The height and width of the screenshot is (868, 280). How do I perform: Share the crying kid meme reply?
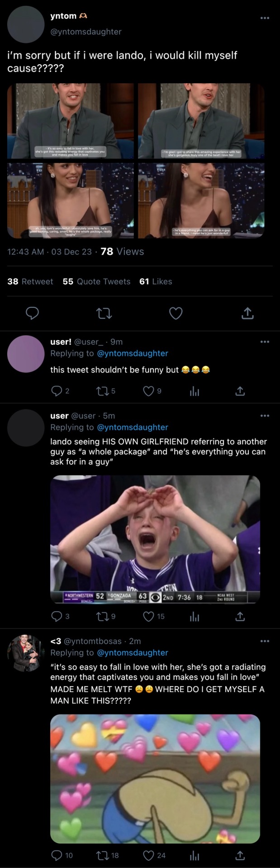tap(240, 616)
